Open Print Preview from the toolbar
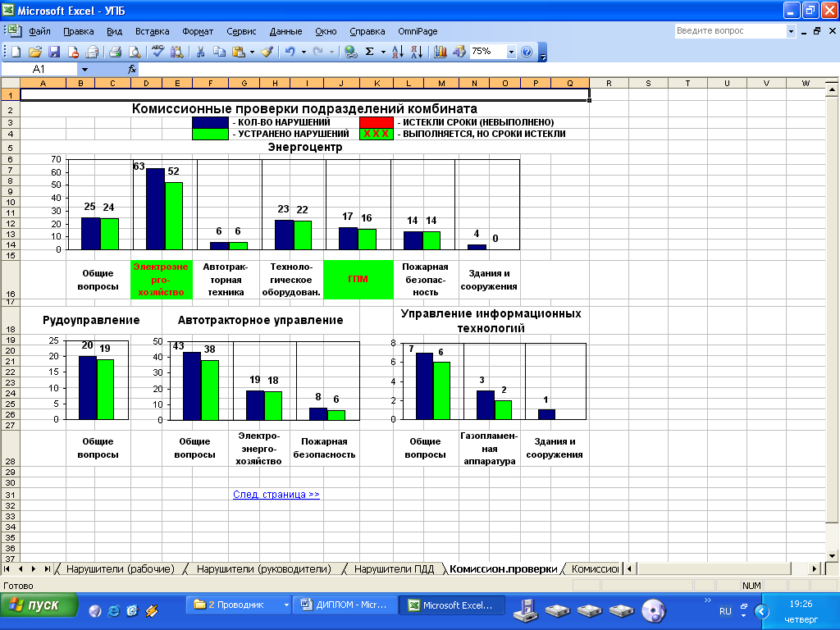 point(134,52)
